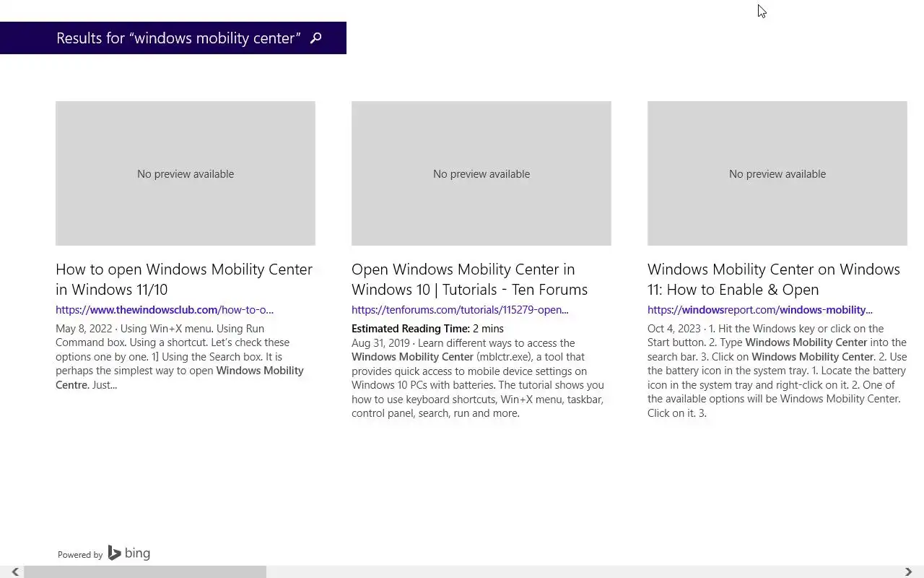This screenshot has width=924, height=578.
Task: Click the Bing logo at the bottom
Action: click(129, 553)
